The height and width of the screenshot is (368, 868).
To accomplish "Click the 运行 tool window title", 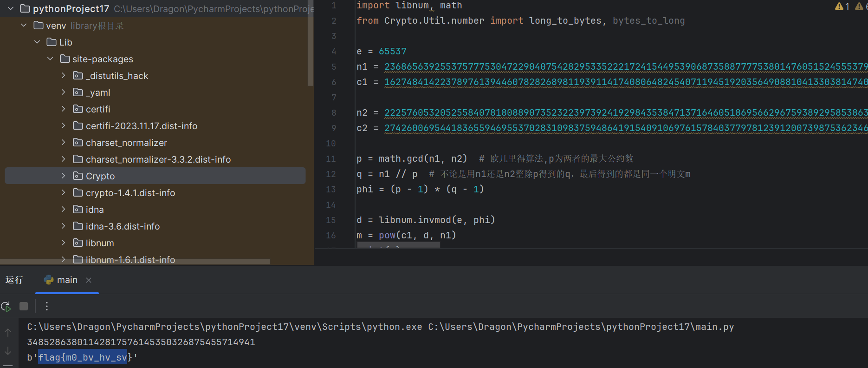I will click(14, 280).
